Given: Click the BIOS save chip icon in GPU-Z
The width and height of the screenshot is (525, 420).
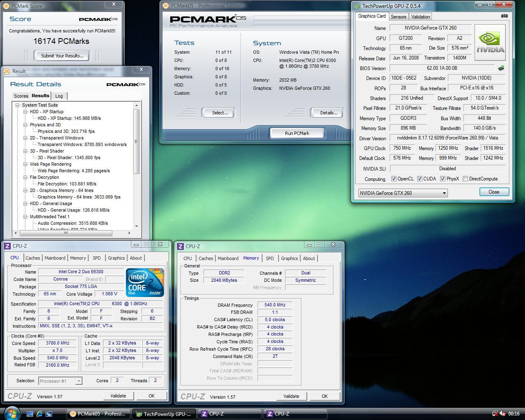Looking at the screenshot, I should [x=501, y=68].
